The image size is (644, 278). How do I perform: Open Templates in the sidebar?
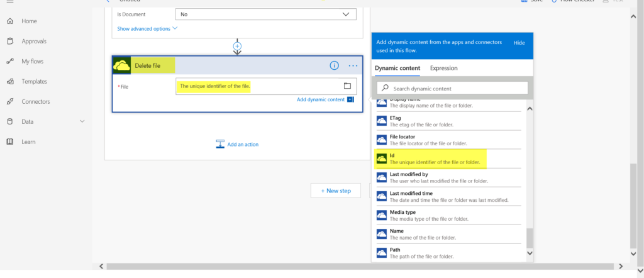[34, 82]
